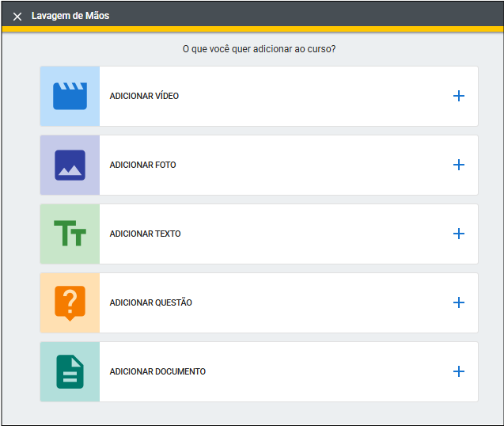Click the empty dark header bar area
Screen dimensions: 504x426
316,14
